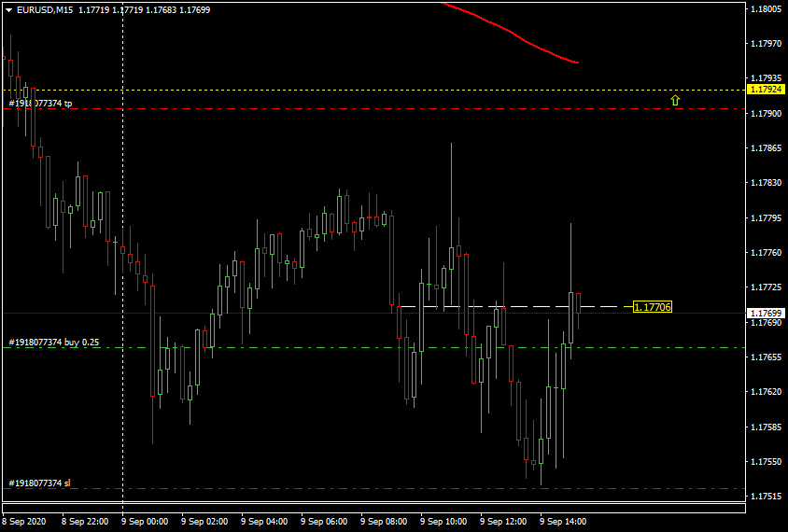Click the 1.17970 price axis label
The height and width of the screenshot is (532, 788).
[766, 44]
